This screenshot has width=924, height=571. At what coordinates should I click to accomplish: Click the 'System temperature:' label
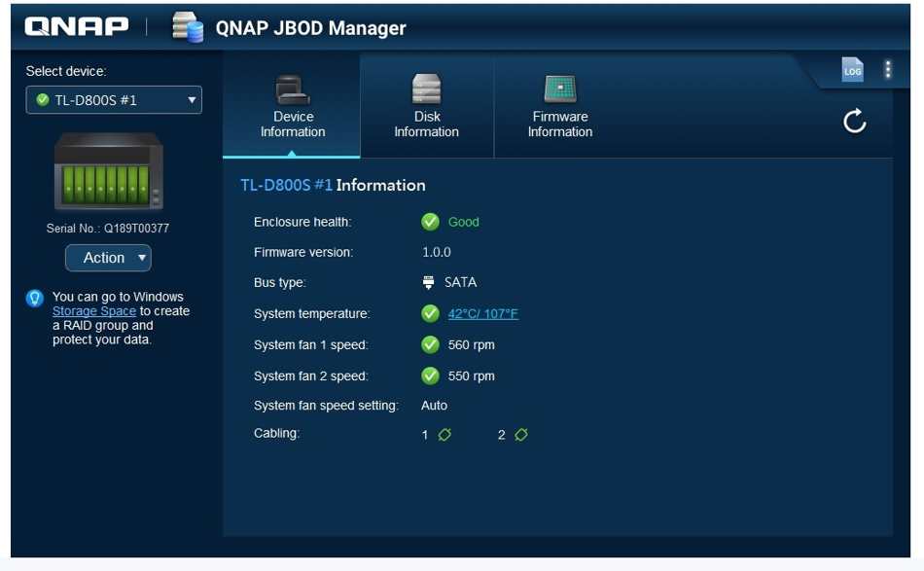tap(312, 314)
